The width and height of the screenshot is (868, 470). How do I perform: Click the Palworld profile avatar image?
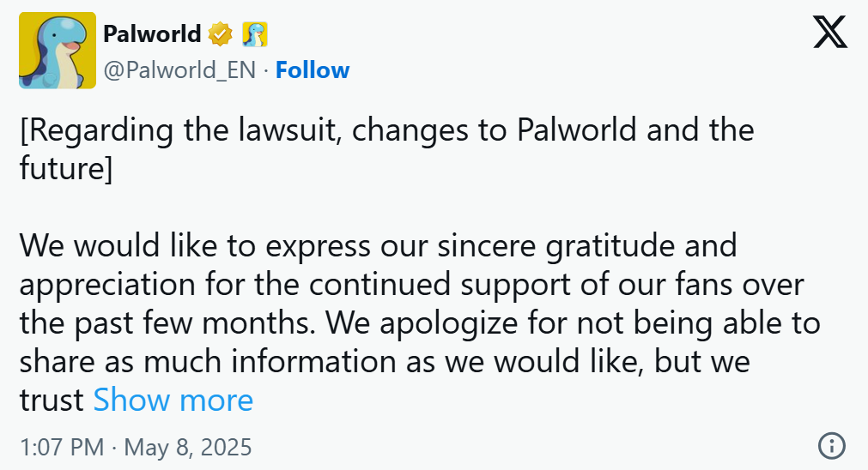click(x=58, y=51)
